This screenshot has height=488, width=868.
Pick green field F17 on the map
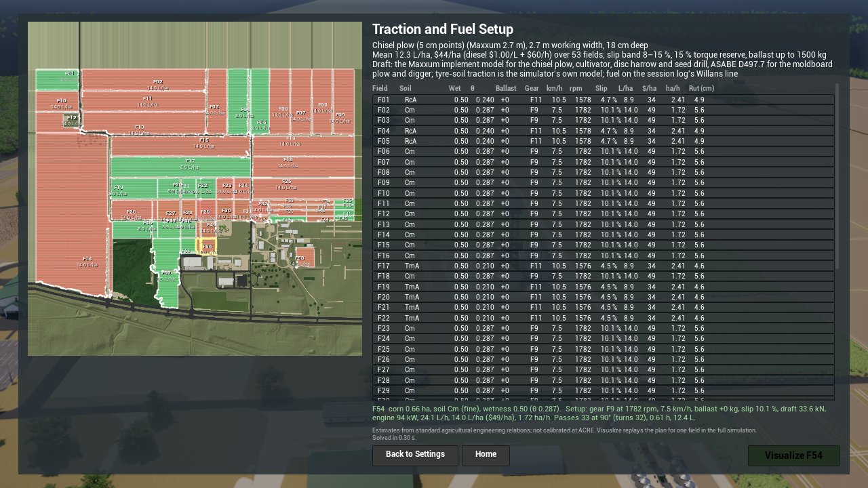pyautogui.click(x=180, y=167)
